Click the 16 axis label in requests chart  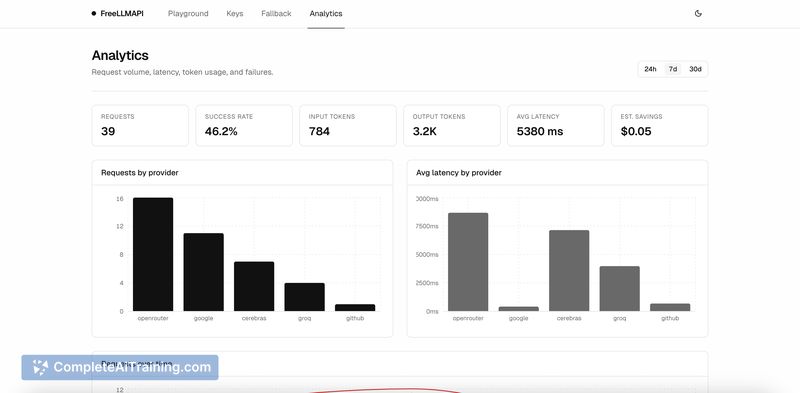click(120, 199)
